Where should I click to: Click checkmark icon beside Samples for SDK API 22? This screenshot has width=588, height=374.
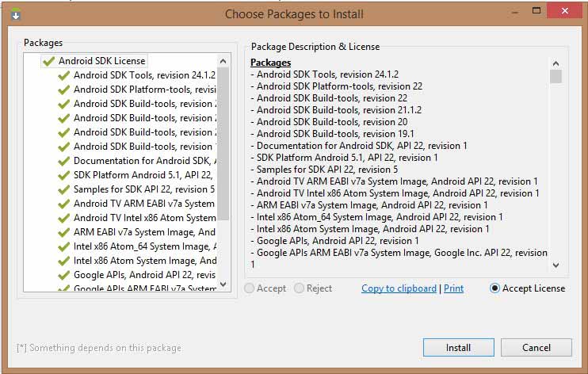(64, 189)
